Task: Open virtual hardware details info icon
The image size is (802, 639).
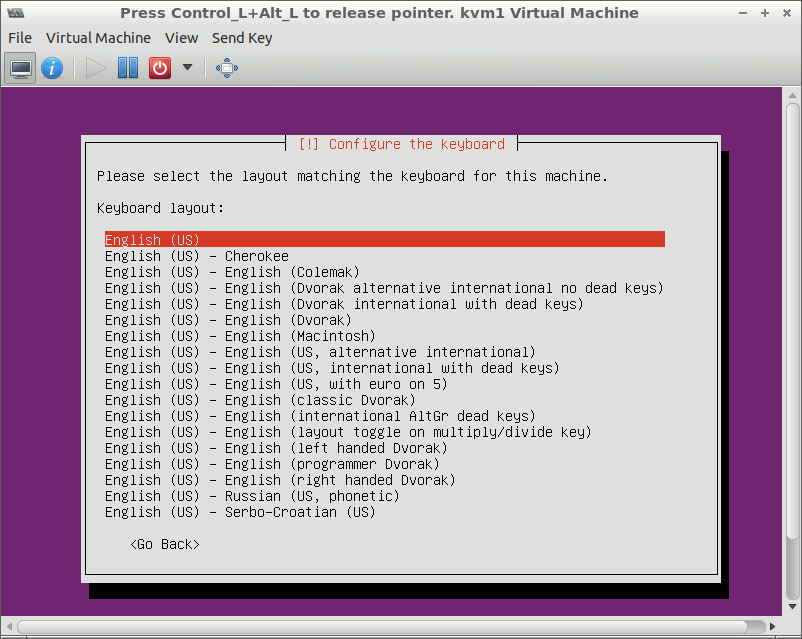Action: [52, 68]
